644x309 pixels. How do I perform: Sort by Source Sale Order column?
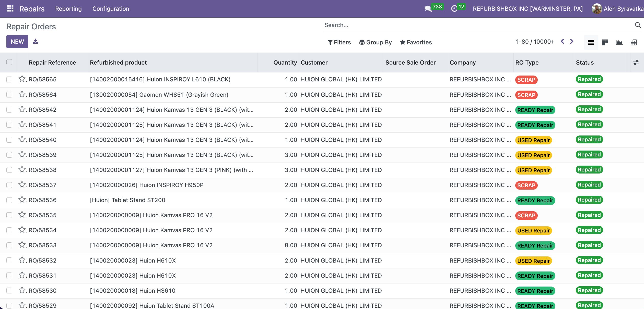pos(411,63)
